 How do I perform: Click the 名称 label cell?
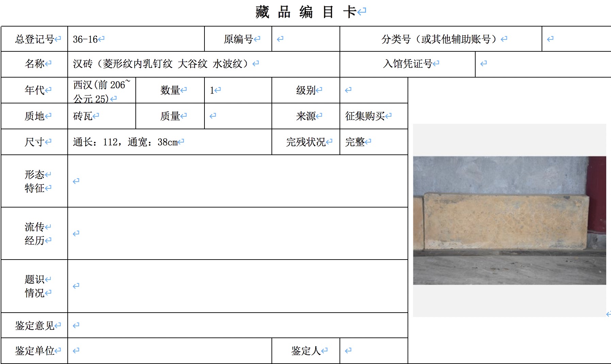(x=34, y=64)
